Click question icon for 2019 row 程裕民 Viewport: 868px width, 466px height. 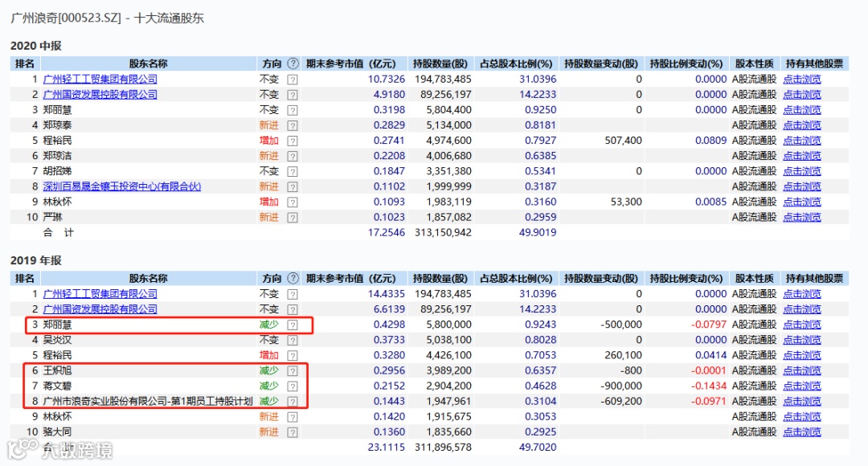pos(293,355)
